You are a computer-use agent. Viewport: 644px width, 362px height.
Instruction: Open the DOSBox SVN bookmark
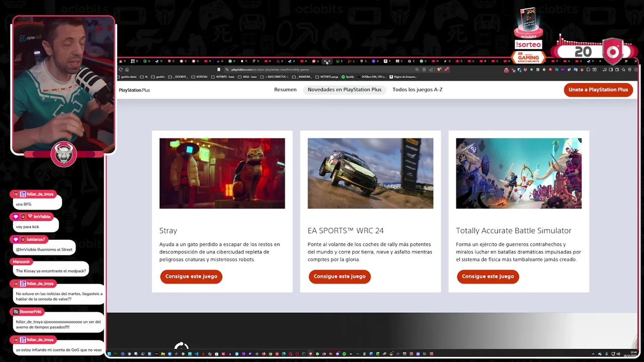point(371,77)
